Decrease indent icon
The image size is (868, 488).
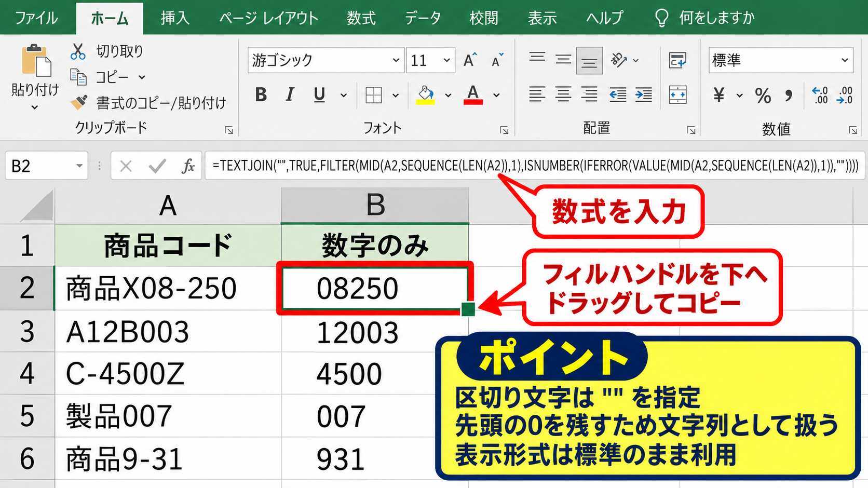618,94
